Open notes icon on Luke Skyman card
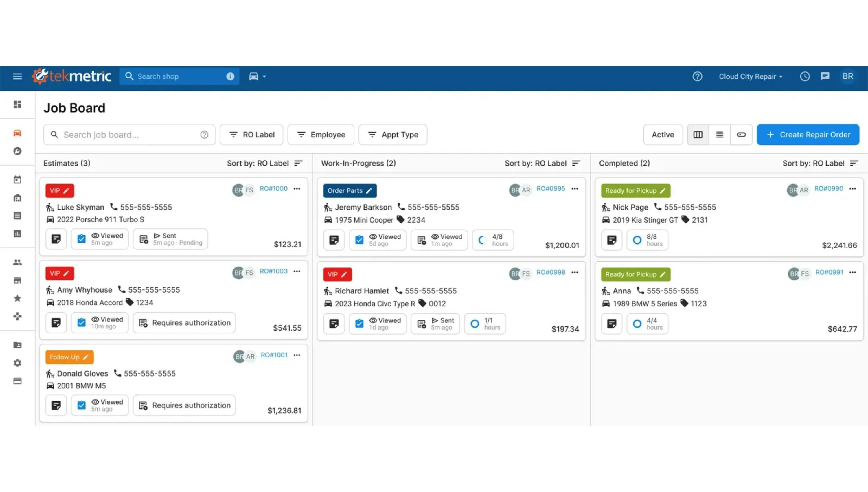 click(x=56, y=239)
